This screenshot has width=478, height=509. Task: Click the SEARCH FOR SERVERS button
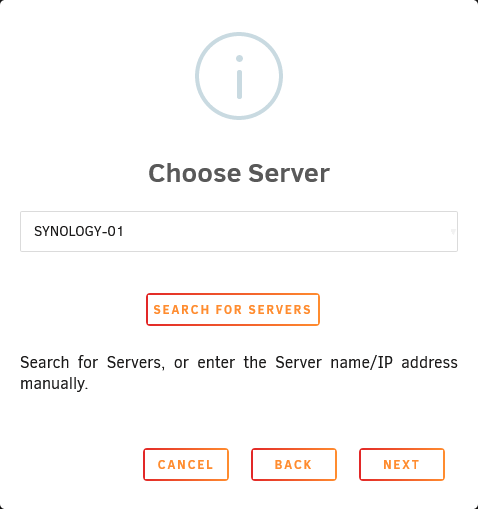(x=233, y=309)
